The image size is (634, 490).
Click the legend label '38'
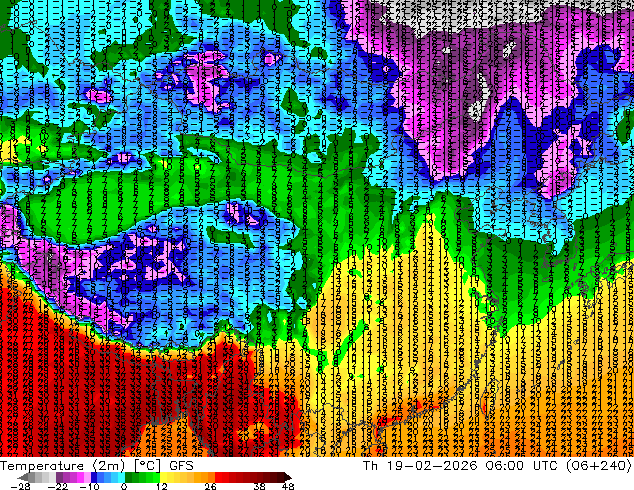260,486
